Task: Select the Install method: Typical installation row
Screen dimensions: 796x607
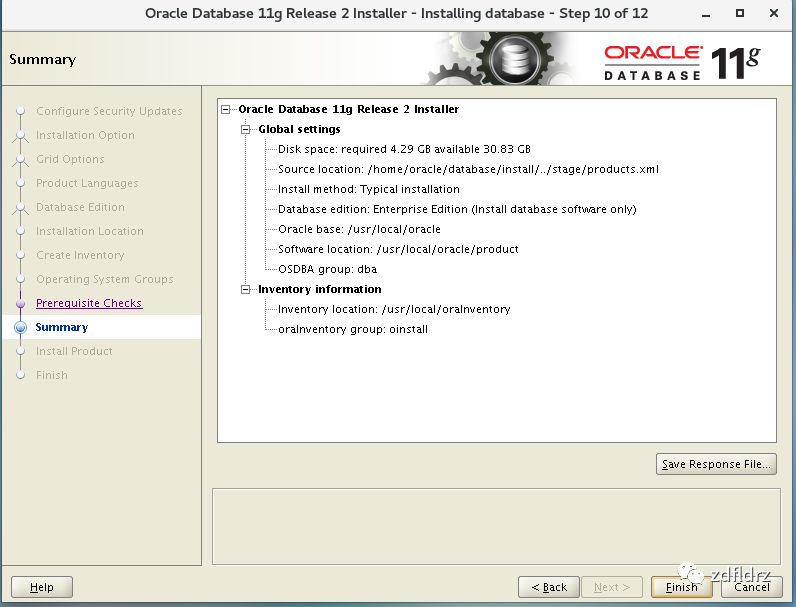Action: tap(369, 189)
